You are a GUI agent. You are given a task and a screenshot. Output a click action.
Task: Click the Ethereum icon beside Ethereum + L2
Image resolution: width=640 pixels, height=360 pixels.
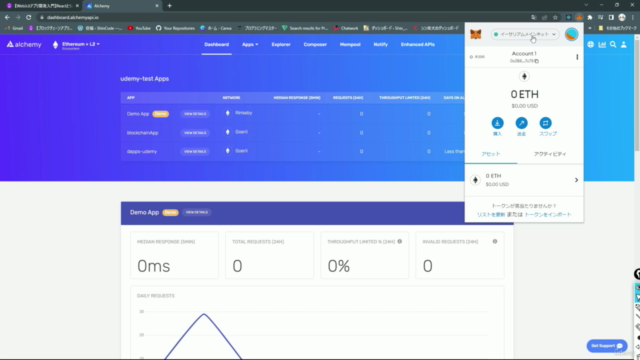pyautogui.click(x=56, y=44)
